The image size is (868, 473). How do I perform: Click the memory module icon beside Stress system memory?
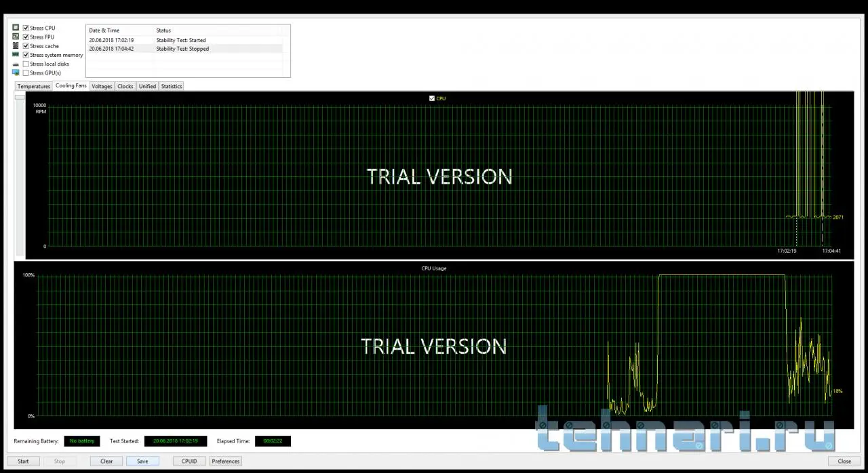click(16, 54)
